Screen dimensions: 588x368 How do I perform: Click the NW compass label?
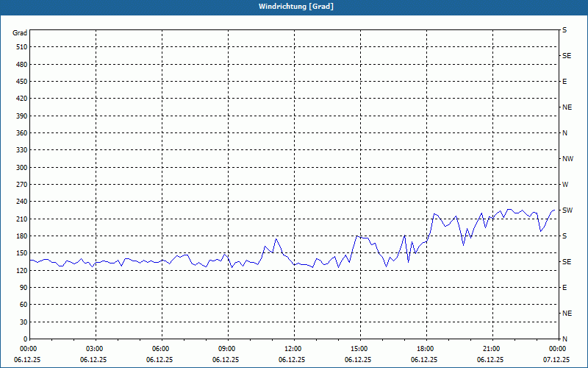click(x=567, y=159)
